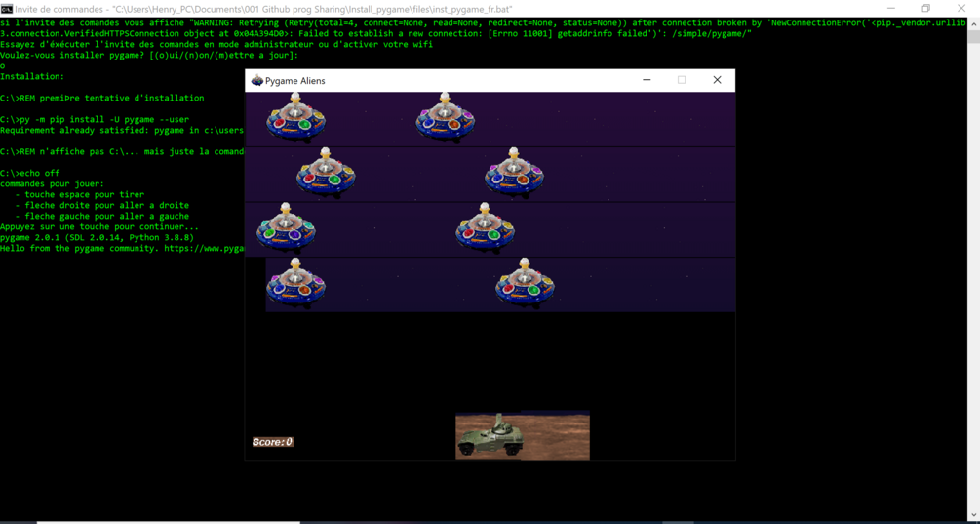
Task: Click the command prompt icon in the title bar
Action: click(x=6, y=9)
